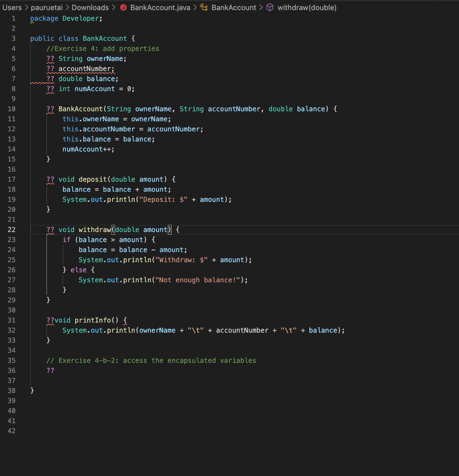Select the Users breadcrumb item
Image resolution: width=459 pixels, height=476 pixels.
12,7
